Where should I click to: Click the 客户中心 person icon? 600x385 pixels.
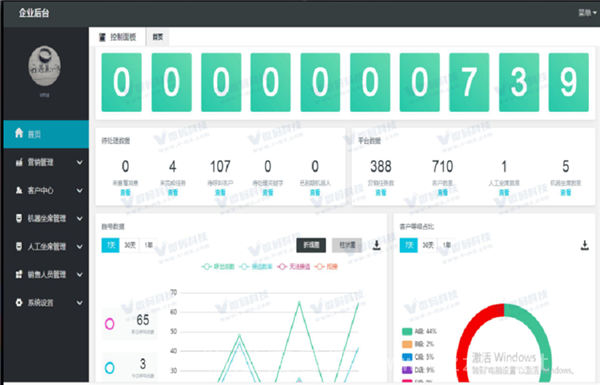pyautogui.click(x=19, y=190)
